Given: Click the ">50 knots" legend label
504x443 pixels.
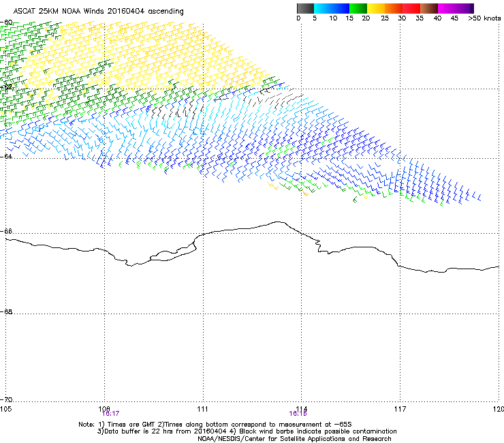Looking at the screenshot, I should [x=484, y=18].
